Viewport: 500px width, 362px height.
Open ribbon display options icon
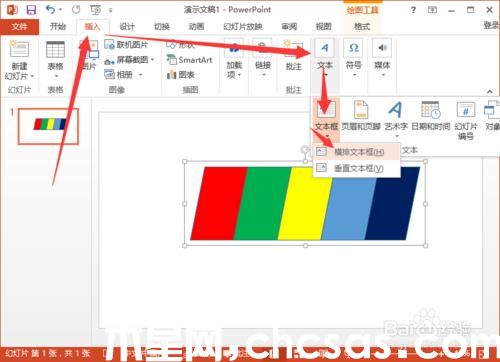tap(432, 10)
